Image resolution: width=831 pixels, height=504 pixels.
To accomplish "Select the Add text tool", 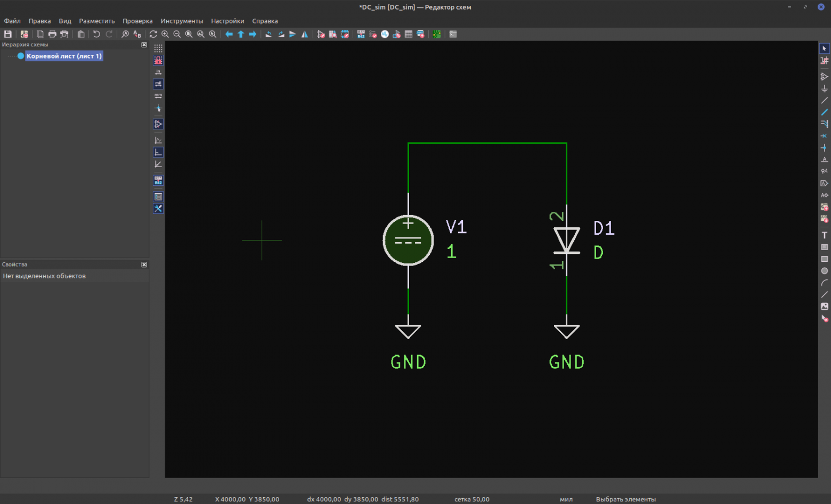I will (824, 235).
